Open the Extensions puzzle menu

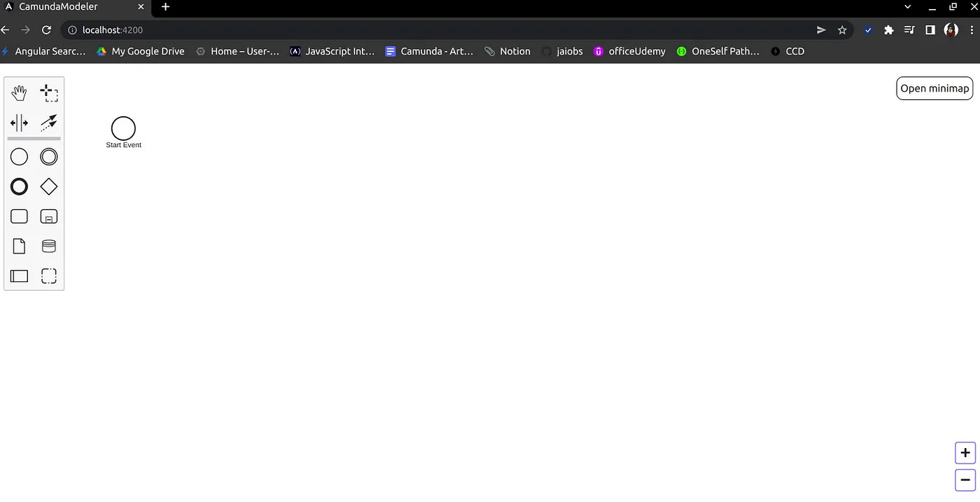coord(889,30)
